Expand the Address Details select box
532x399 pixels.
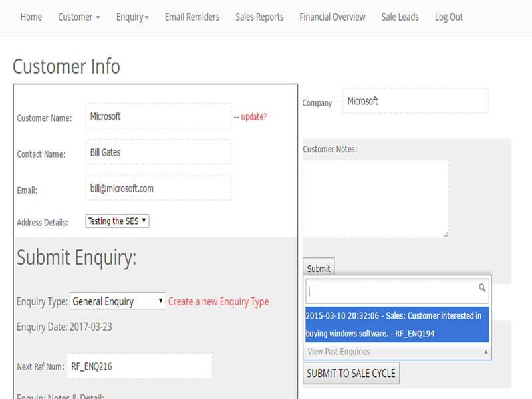118,221
